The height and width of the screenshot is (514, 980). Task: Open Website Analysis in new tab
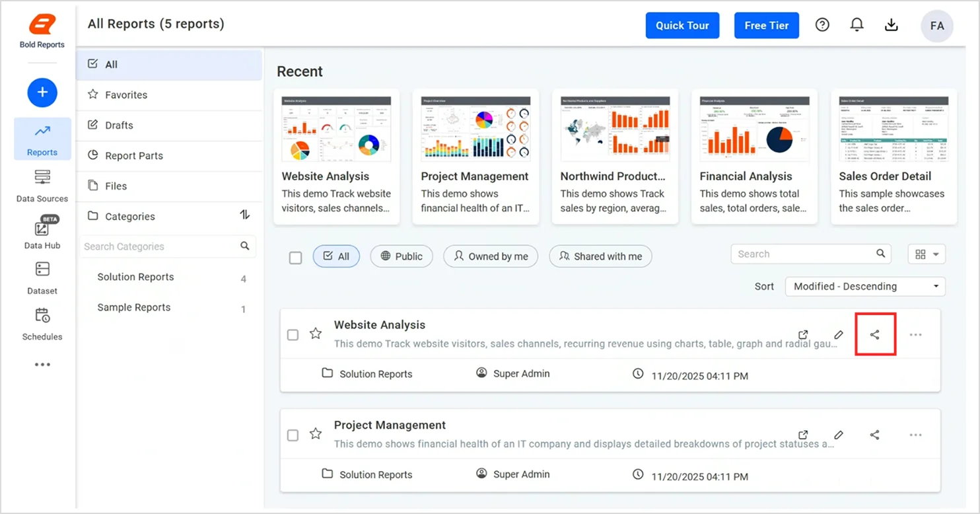803,334
